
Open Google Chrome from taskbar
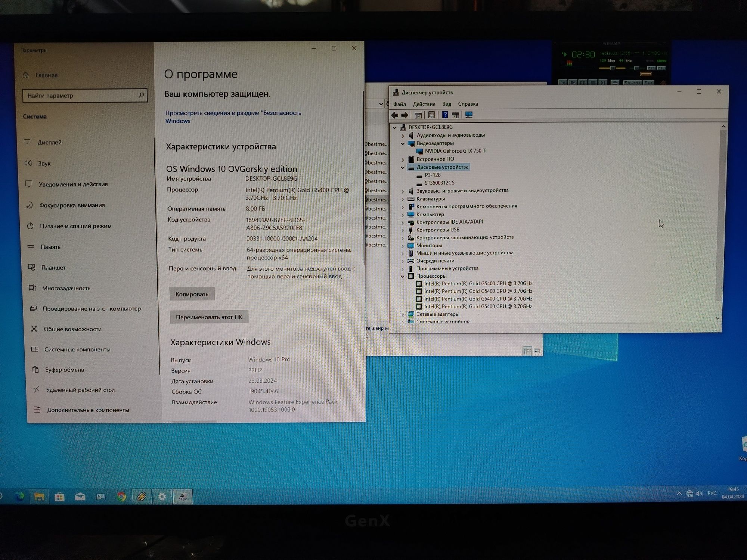point(121,497)
